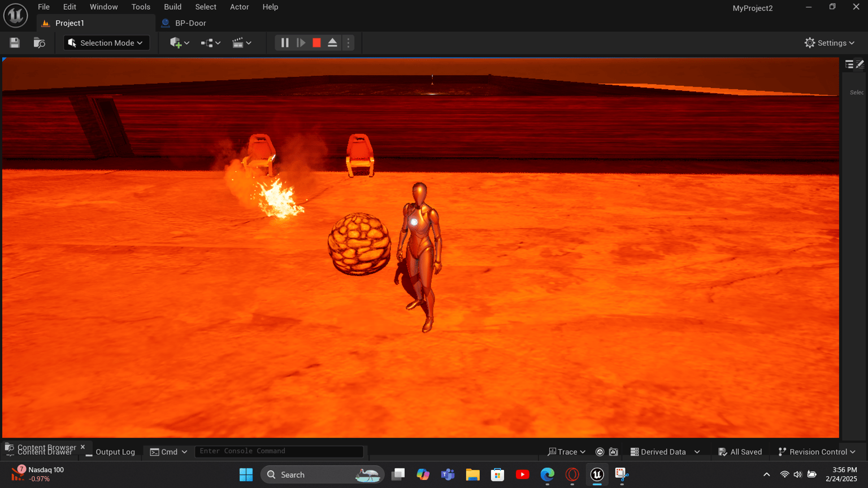Open YouTube from the taskbar
The width and height of the screenshot is (868, 488).
point(522,474)
